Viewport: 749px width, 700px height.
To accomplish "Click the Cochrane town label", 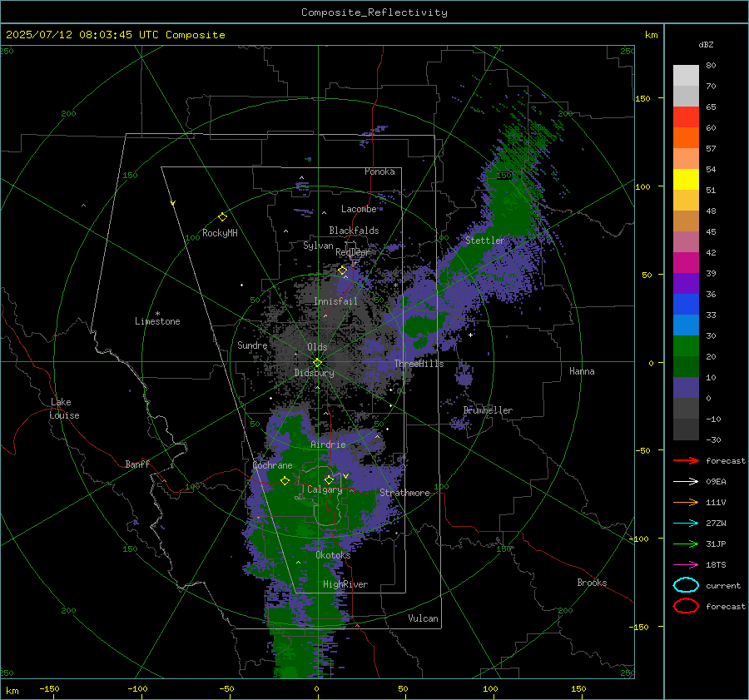I will tap(272, 465).
